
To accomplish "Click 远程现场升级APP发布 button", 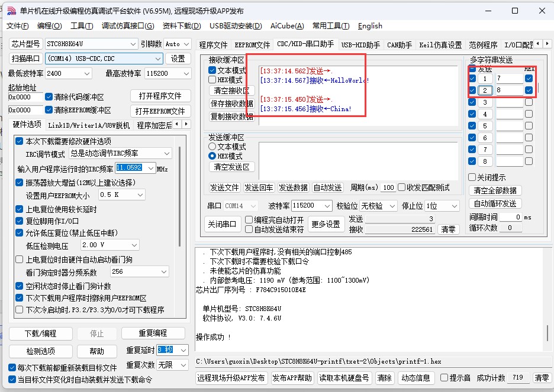I will click(x=231, y=378).
